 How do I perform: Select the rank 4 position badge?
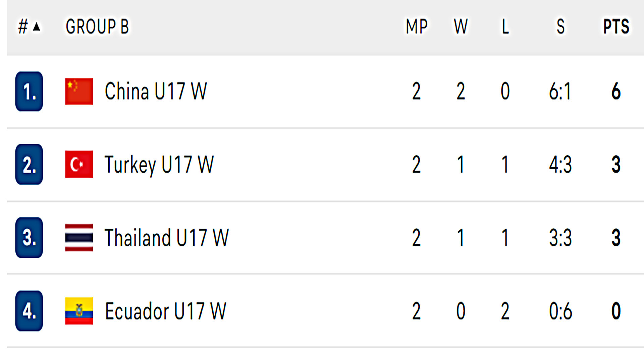(29, 311)
